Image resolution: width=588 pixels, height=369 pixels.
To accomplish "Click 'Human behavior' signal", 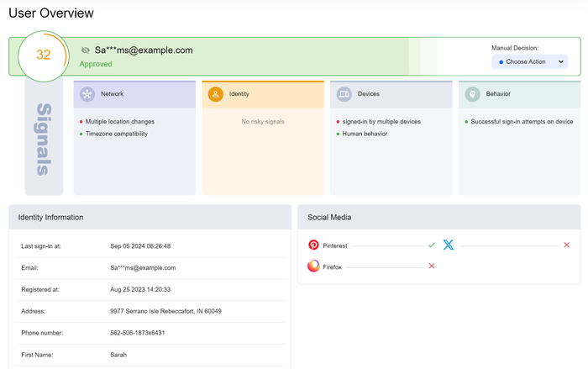I will [x=365, y=134].
